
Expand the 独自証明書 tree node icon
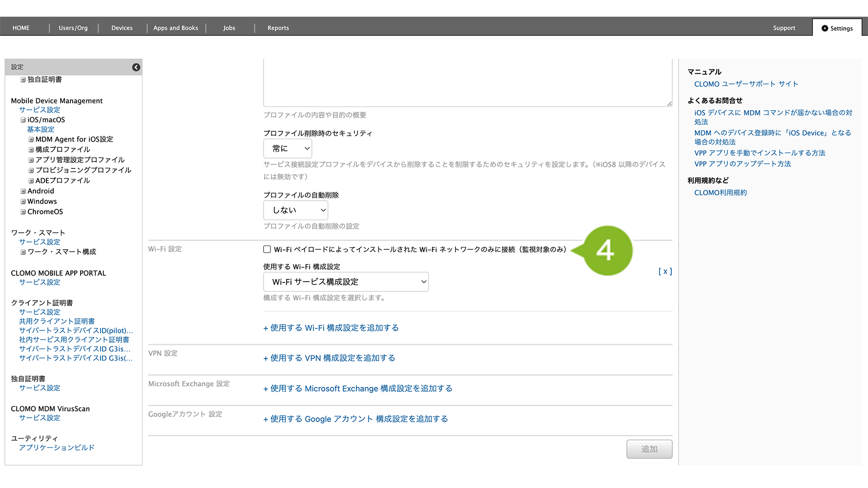[23, 80]
